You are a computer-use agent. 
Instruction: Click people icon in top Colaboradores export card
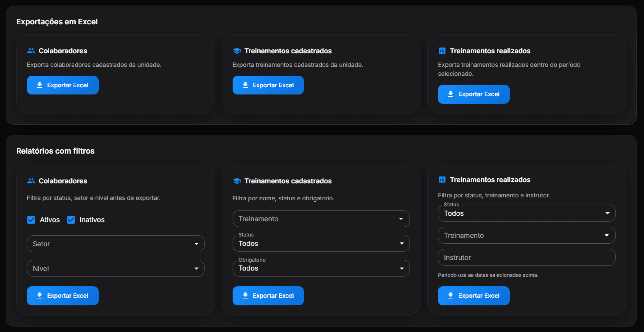tap(31, 51)
